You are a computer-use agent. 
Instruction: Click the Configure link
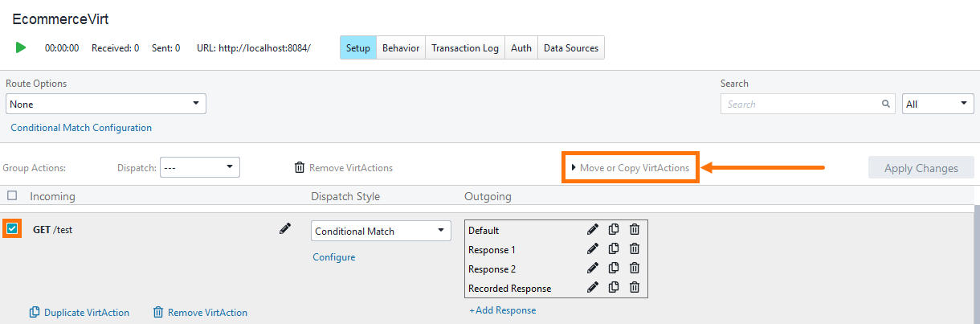tap(334, 257)
